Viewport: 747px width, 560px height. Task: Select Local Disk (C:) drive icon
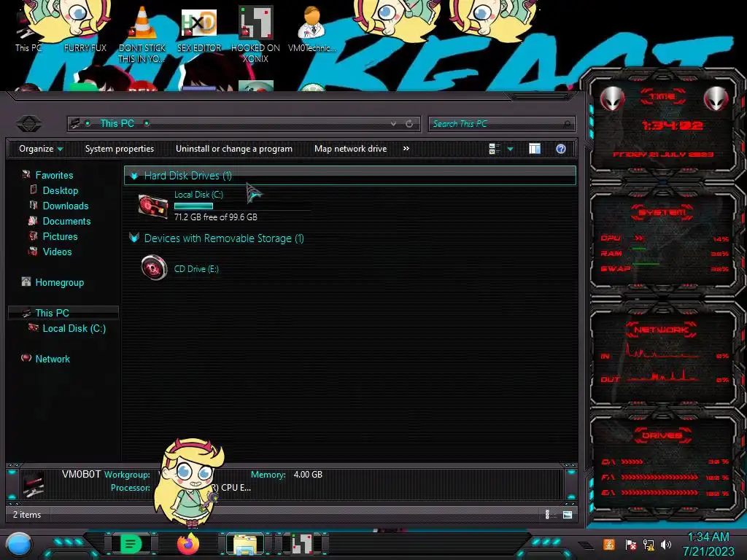153,206
